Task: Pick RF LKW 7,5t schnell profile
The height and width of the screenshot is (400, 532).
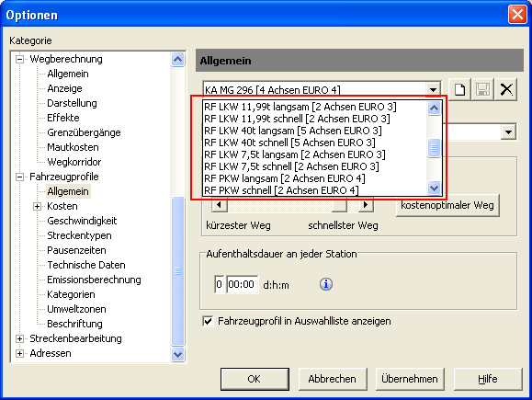Action: (x=315, y=166)
